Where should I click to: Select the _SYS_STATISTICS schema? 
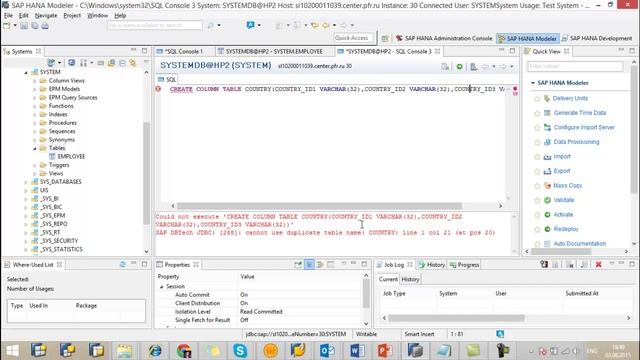(61, 249)
